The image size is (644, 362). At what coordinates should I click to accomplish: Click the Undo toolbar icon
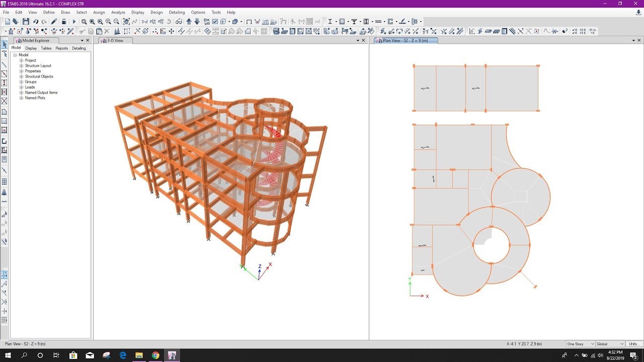pos(36,21)
